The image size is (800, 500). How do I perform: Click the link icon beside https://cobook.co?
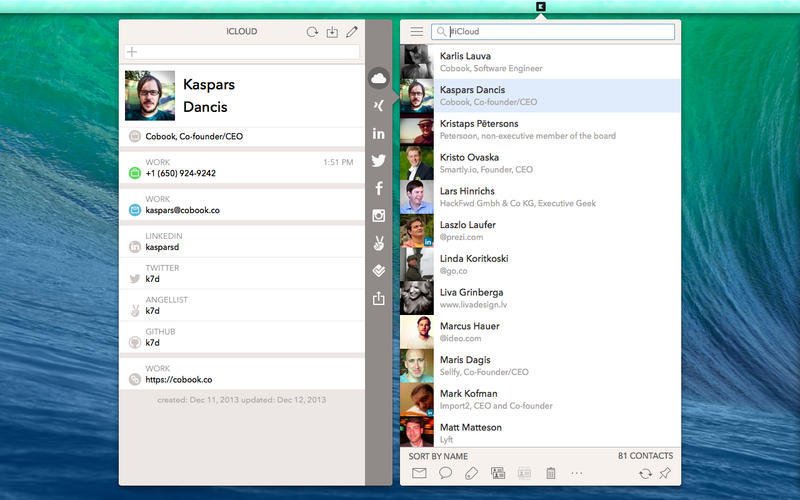point(135,379)
